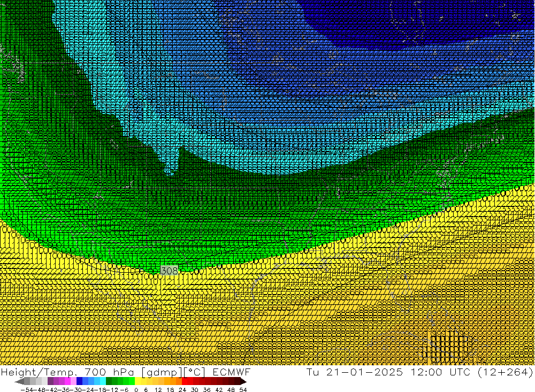Click the legend value '12'

tap(158, 390)
